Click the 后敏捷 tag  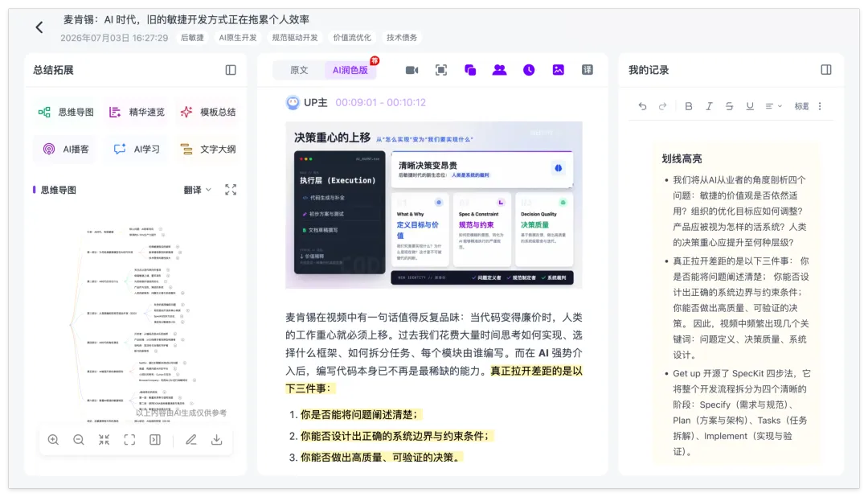(x=192, y=38)
